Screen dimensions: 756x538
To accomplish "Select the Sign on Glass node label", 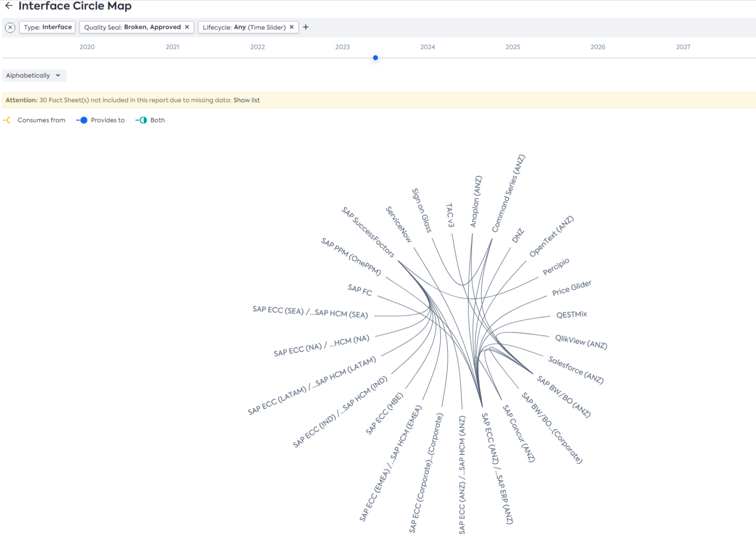I will pyautogui.click(x=422, y=211).
